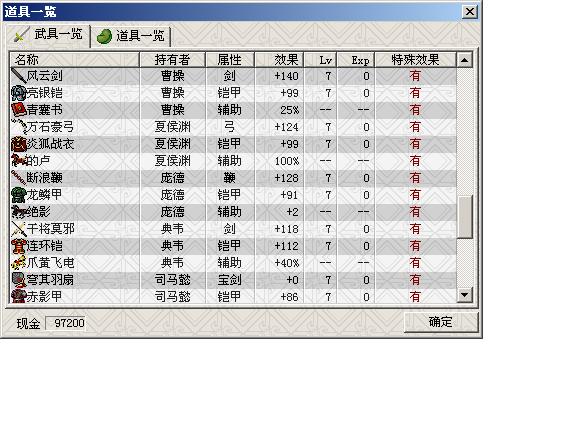Click the 宝剑 attribute cell
The image size is (576, 432).
[230, 280]
